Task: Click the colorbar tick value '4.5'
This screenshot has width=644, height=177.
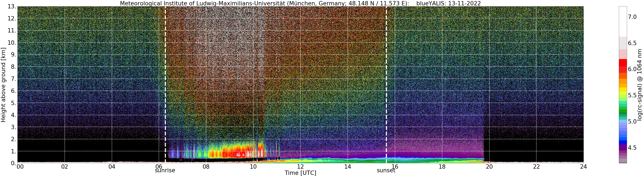Action: click(x=632, y=148)
